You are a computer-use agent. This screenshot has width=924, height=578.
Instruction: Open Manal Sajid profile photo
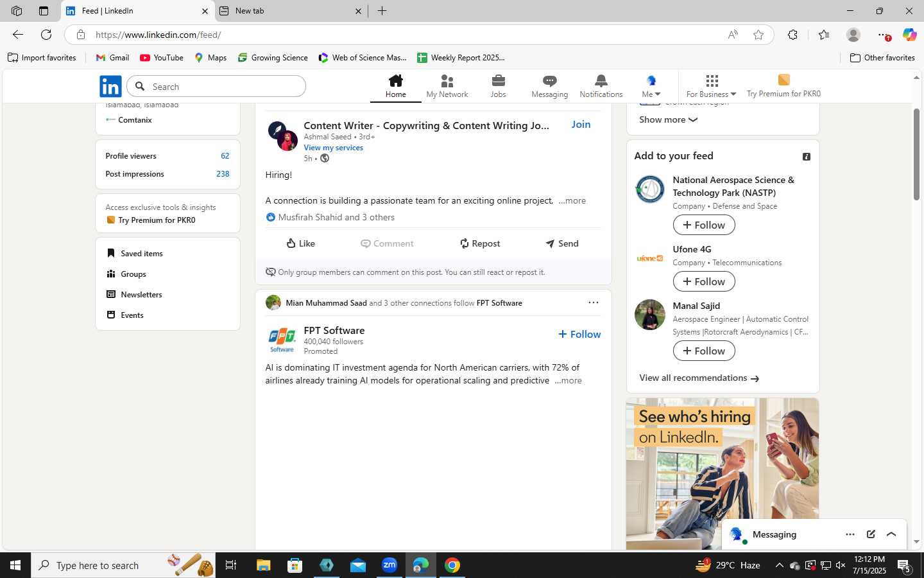649,315
